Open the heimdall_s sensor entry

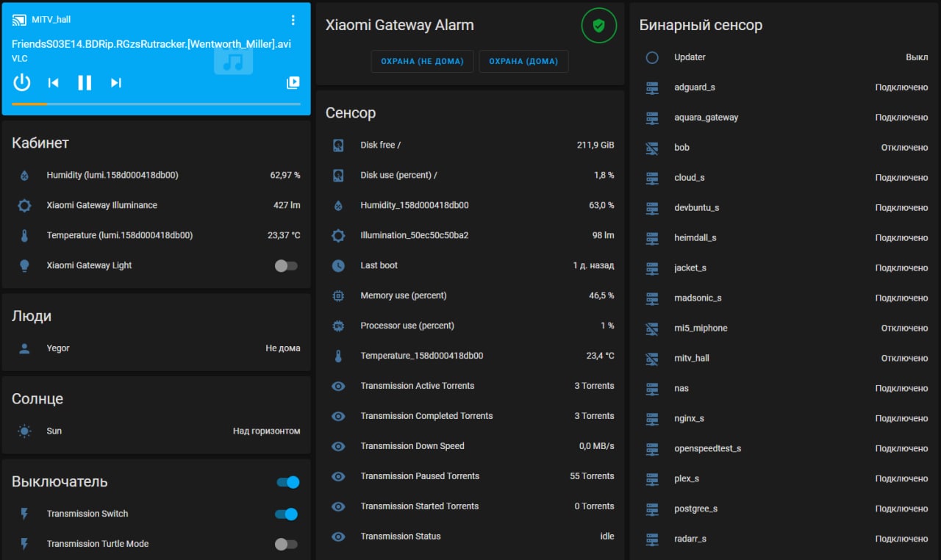(x=784, y=238)
